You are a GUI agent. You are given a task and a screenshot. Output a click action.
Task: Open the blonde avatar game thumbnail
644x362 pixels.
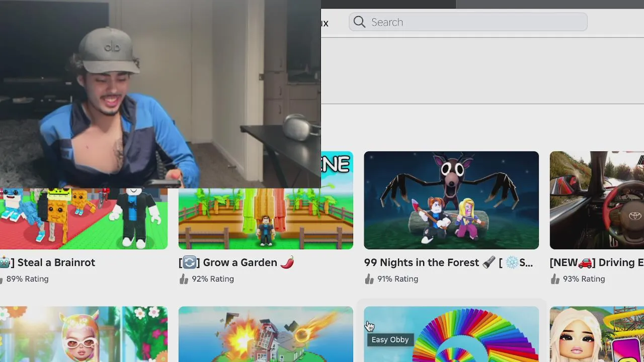[597, 334]
